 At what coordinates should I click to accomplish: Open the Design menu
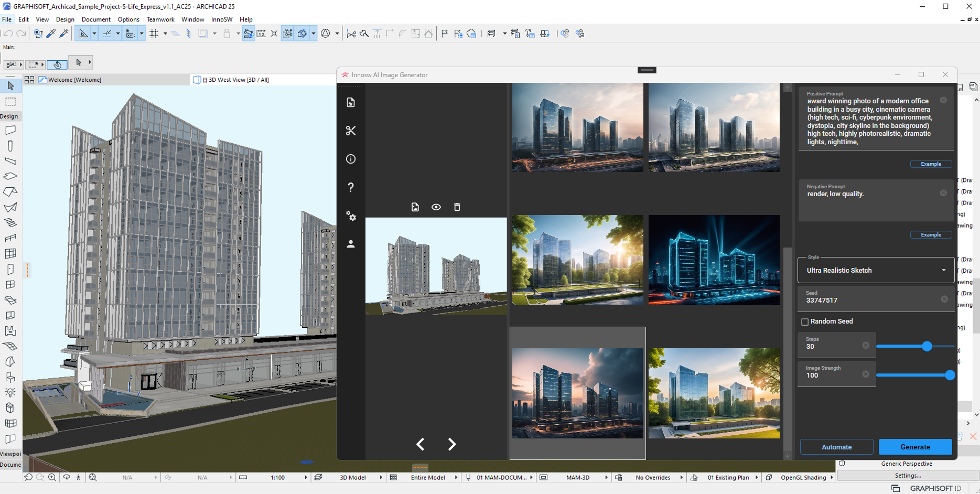coord(65,19)
